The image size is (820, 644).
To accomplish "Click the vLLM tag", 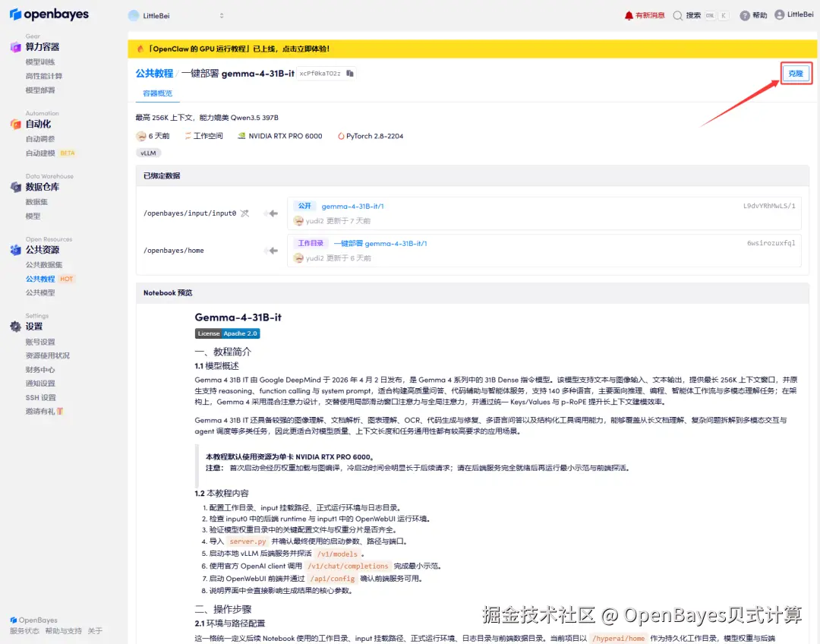I will (x=148, y=152).
